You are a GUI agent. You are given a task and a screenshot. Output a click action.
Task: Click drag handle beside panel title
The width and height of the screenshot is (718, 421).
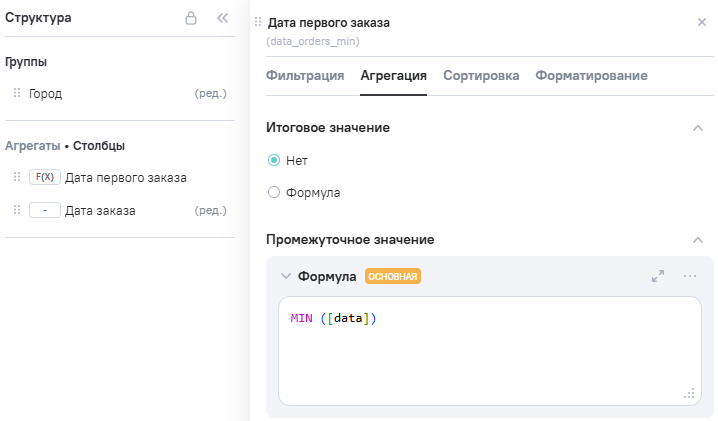tap(258, 22)
